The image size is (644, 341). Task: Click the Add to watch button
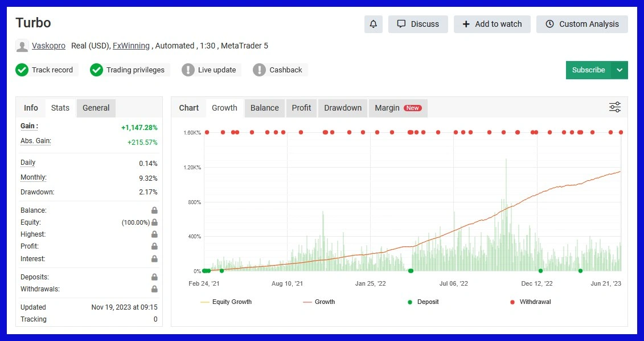click(492, 24)
